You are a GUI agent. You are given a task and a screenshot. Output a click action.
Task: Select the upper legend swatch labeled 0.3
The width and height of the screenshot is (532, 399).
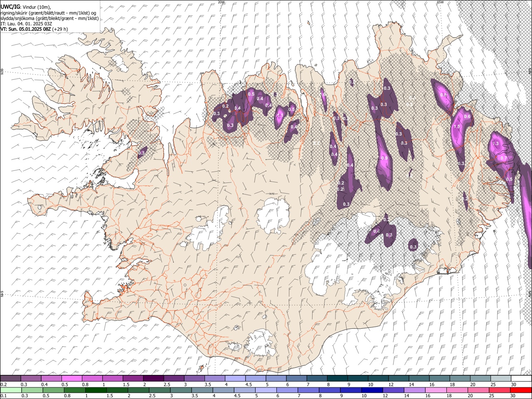[31, 378]
